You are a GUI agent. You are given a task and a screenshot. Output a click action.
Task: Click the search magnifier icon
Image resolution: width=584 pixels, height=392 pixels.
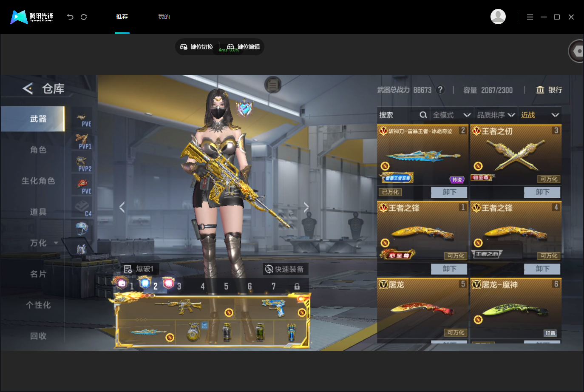pyautogui.click(x=423, y=115)
